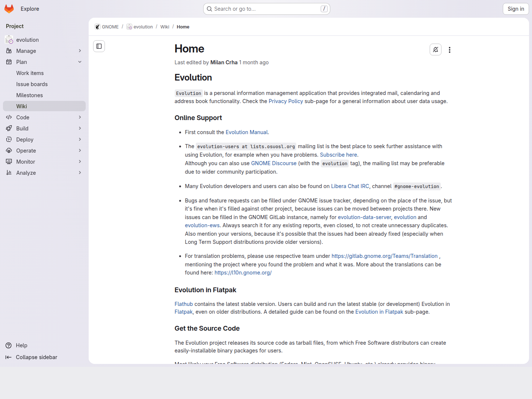532x399 pixels.
Task: Click the Plan calendar icon
Action: point(9,62)
